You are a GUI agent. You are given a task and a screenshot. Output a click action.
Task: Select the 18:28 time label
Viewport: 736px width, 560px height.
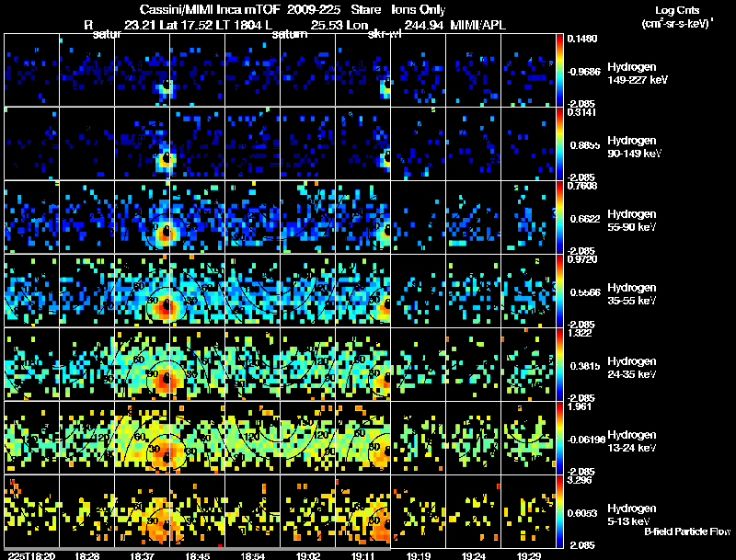click(x=86, y=555)
